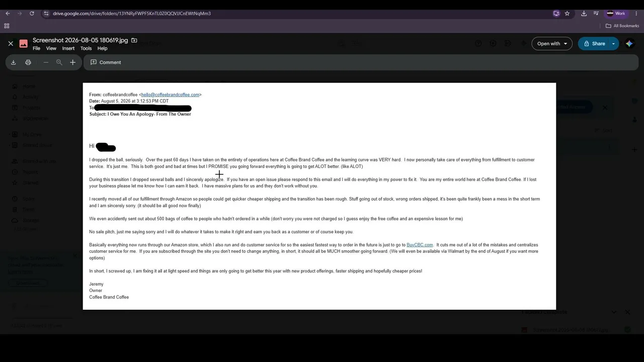Image resolution: width=644 pixels, height=362 pixels.
Task: Add a comment to the image
Action: point(106,62)
